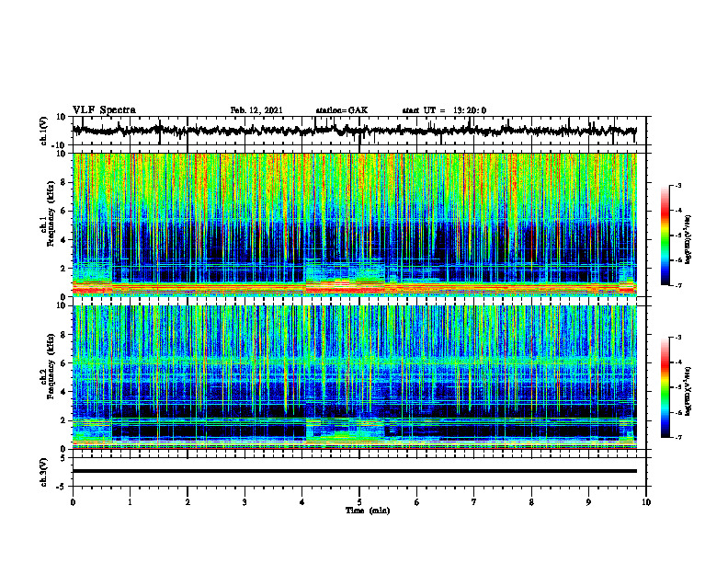
Task: Click the "station=GAK" header text
Action: [342, 110]
